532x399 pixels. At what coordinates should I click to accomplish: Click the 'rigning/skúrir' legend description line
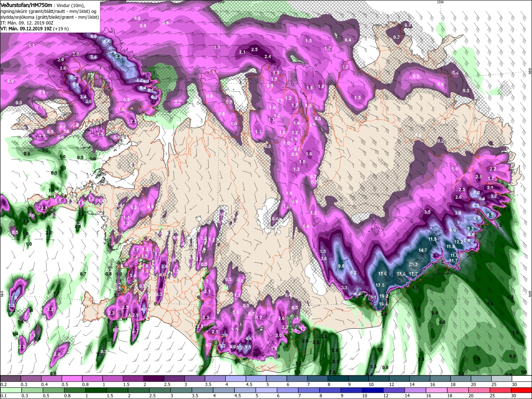pyautogui.click(x=49, y=11)
